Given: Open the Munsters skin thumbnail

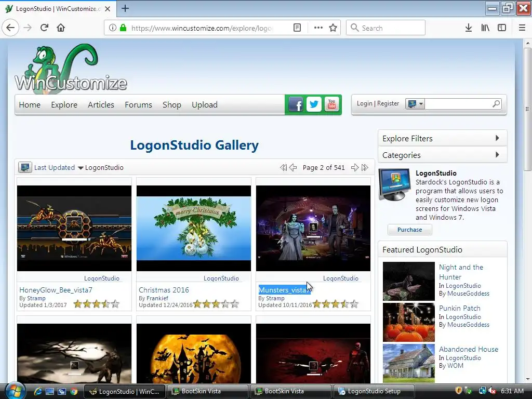Looking at the screenshot, I should click(x=313, y=228).
